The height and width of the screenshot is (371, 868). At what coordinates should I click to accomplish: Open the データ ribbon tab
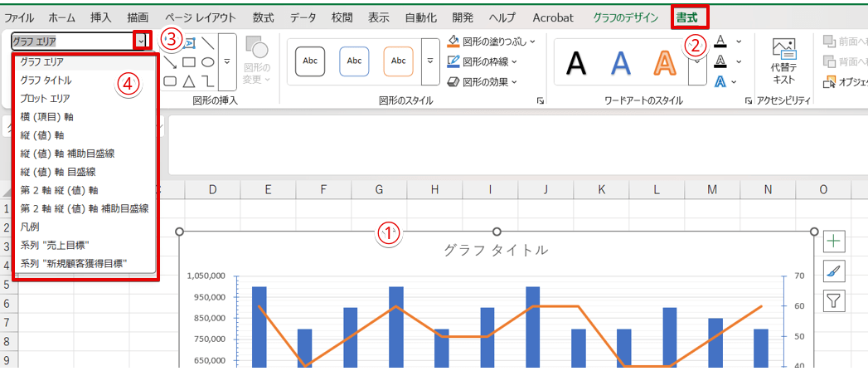coord(303,17)
